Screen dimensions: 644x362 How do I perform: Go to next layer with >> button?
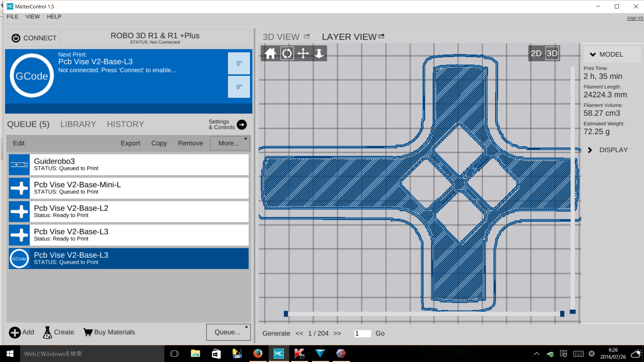tap(337, 334)
